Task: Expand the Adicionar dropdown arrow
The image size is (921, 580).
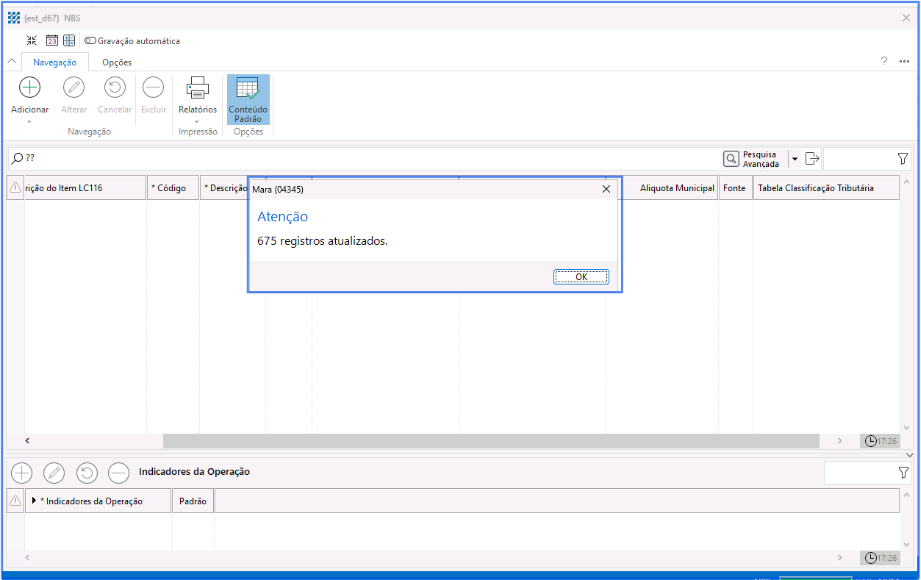Action: (x=30, y=122)
